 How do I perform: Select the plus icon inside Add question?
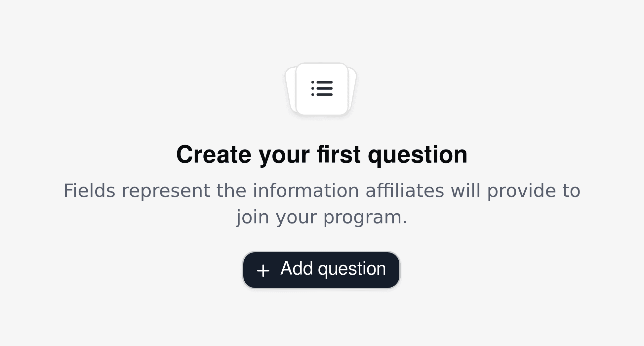pos(263,270)
